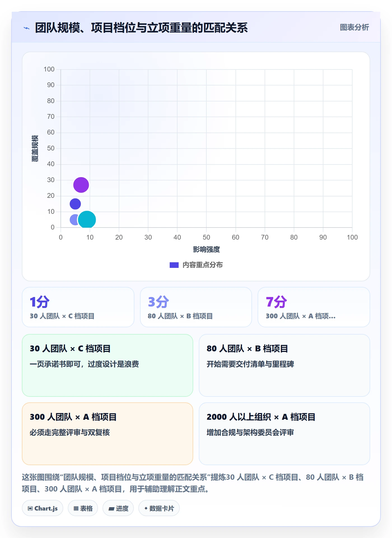Click the purple bubble in the chart
The height and width of the screenshot is (538, 392).
81,185
